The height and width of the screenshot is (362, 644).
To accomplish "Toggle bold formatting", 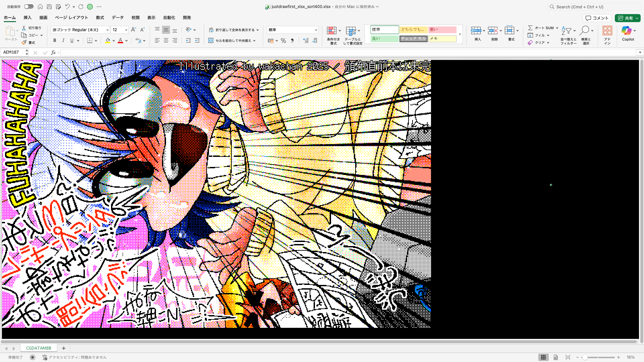I will [54, 40].
